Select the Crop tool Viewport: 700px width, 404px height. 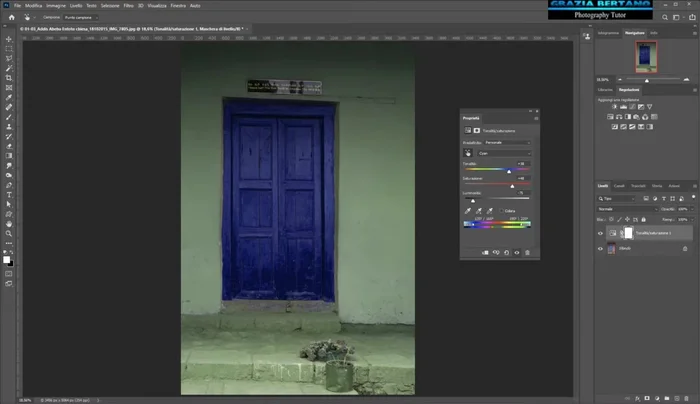[x=8, y=78]
